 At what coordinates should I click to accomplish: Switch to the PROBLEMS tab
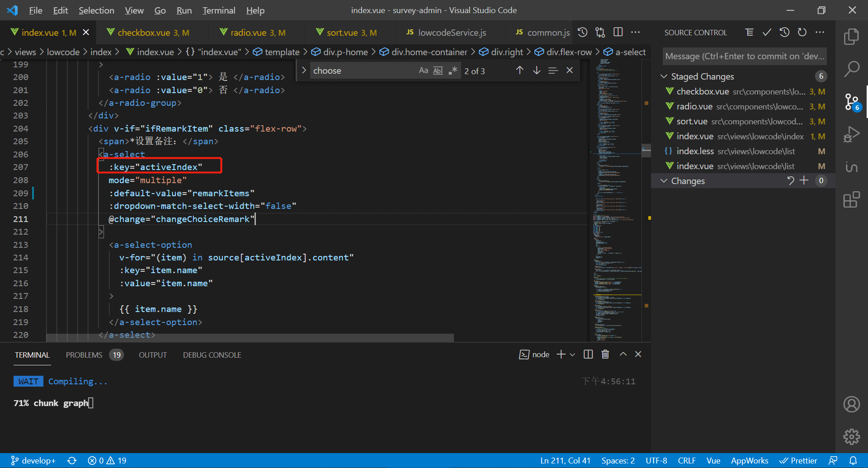pos(94,355)
